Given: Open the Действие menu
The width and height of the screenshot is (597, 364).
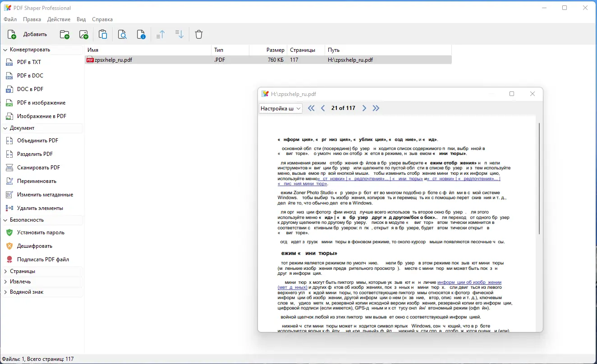Looking at the screenshot, I should (59, 19).
